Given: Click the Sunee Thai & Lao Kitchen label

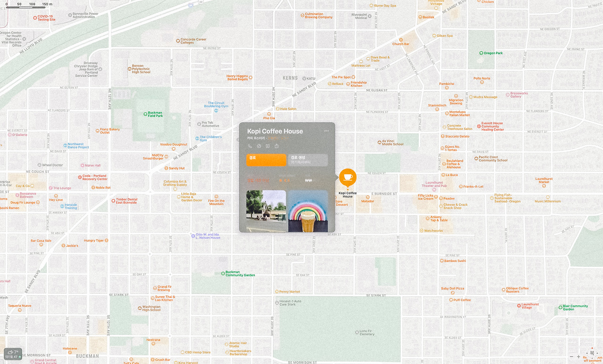Looking at the screenshot, I should (x=165, y=298).
